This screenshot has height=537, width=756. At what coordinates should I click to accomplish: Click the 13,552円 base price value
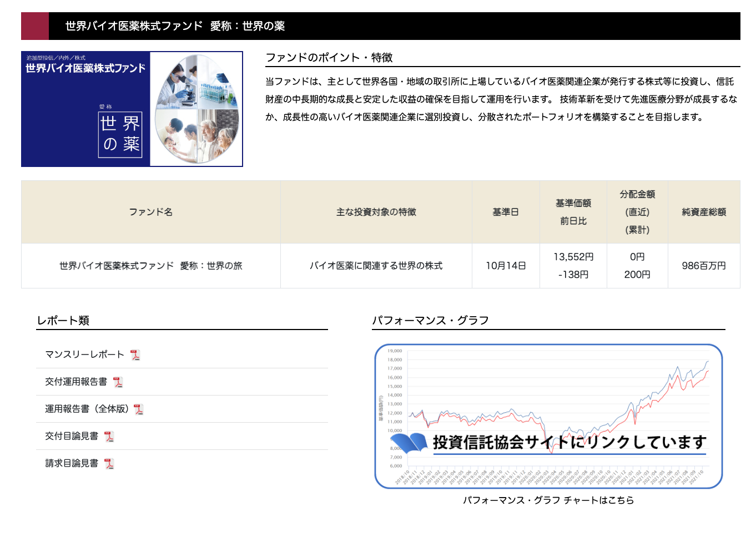(x=573, y=257)
